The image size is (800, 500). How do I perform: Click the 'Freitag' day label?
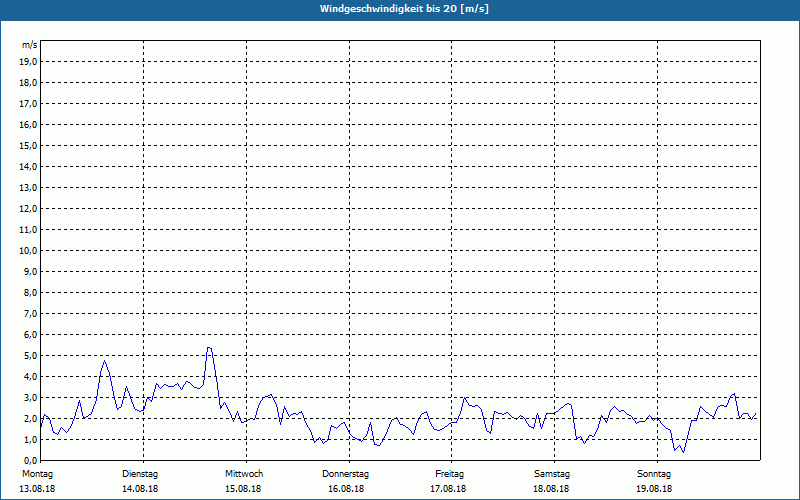coord(449,474)
